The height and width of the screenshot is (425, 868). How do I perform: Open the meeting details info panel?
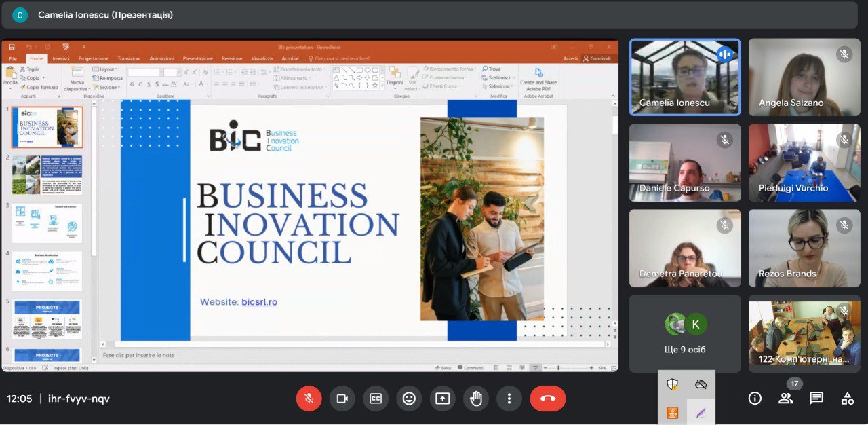(755, 399)
